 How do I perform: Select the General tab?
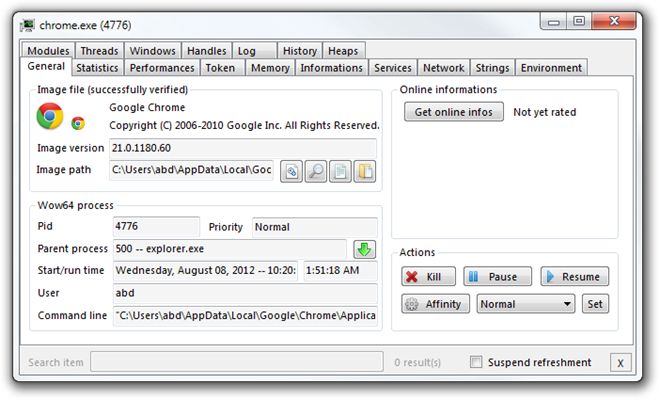46,66
